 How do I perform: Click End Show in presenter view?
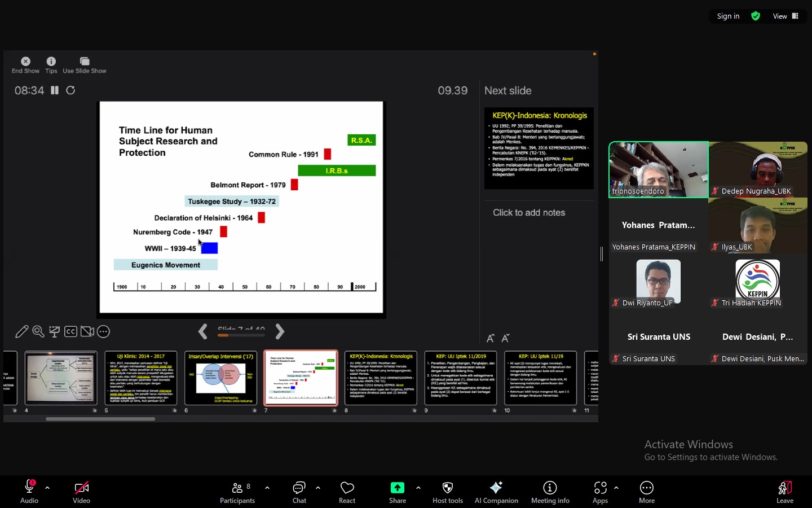point(25,65)
